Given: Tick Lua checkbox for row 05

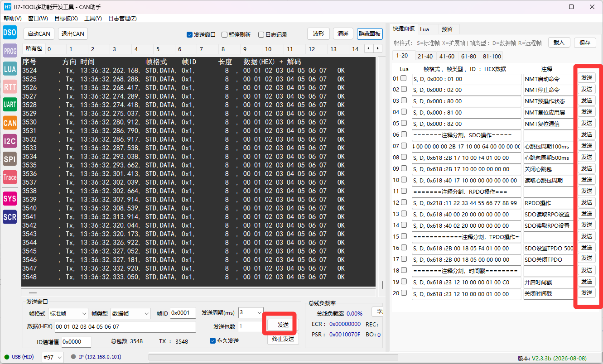Looking at the screenshot, I should click(x=403, y=123).
